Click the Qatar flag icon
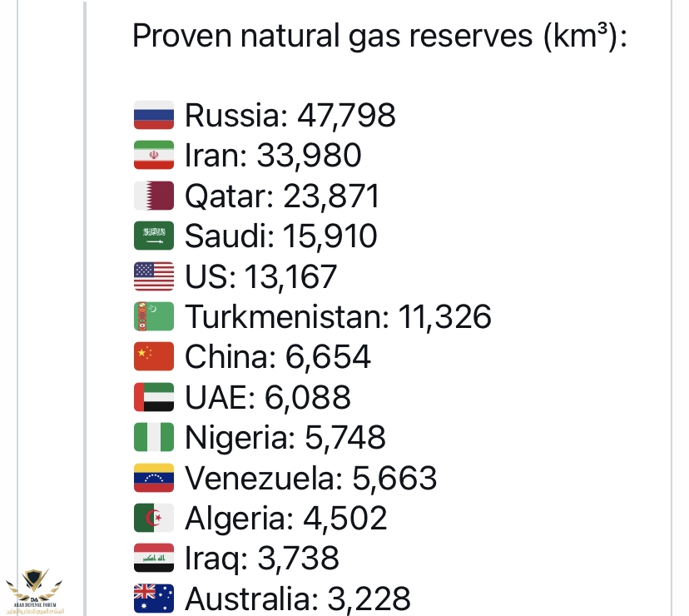The height and width of the screenshot is (616, 689). click(154, 196)
